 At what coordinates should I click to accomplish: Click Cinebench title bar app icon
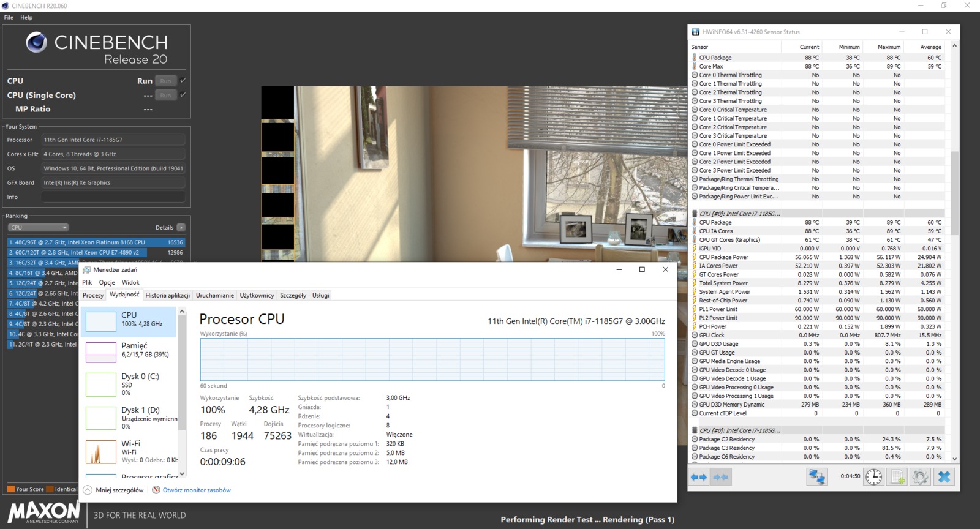pos(6,6)
